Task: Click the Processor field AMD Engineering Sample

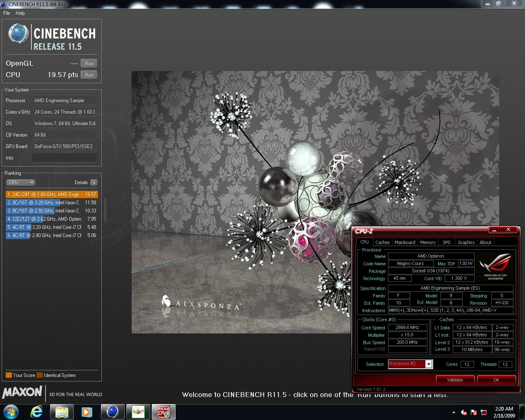Action: coord(65,100)
